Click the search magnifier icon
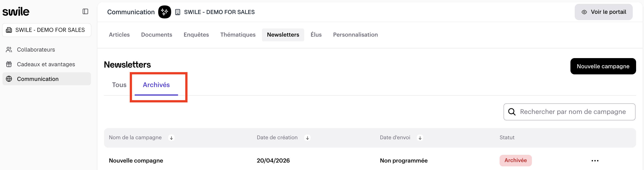 [512, 112]
